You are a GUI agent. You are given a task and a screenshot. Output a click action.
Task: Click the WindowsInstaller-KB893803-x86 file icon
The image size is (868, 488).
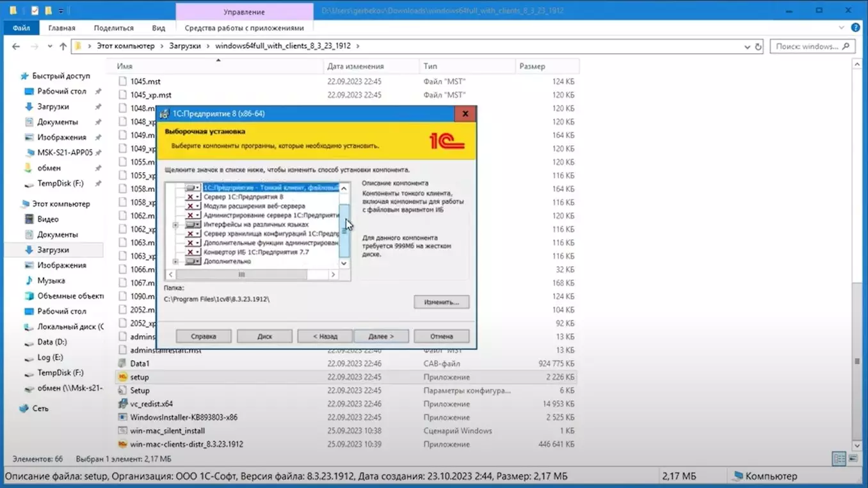pyautogui.click(x=124, y=417)
